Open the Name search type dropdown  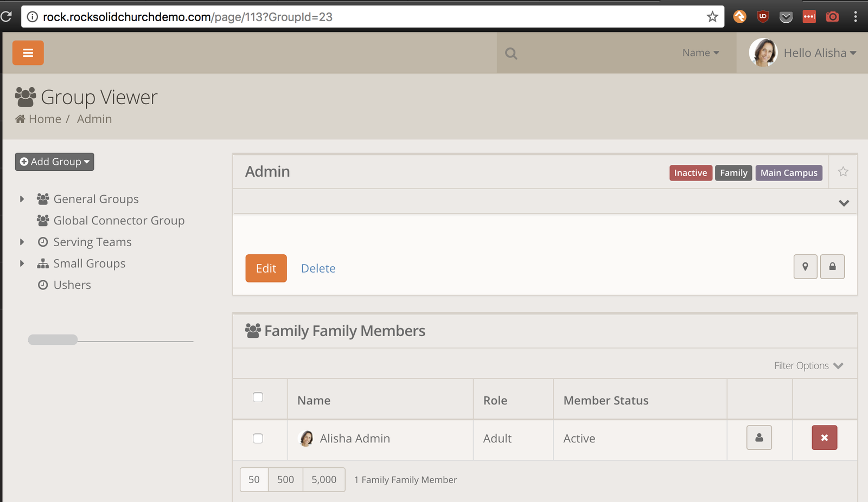tap(700, 53)
